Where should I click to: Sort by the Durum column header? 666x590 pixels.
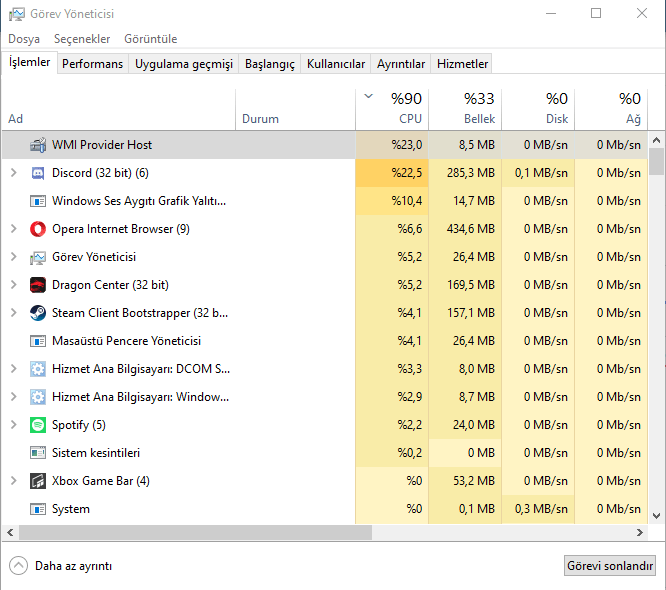tap(296, 109)
